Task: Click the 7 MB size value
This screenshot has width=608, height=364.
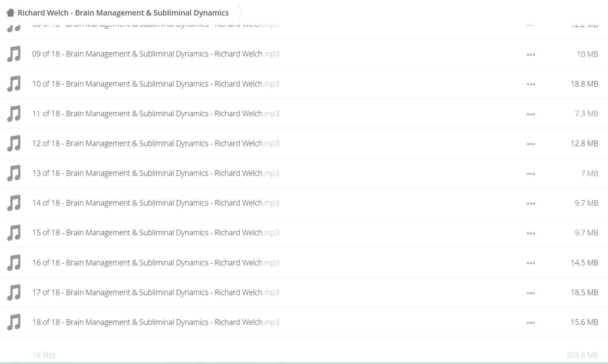Action: pos(589,173)
